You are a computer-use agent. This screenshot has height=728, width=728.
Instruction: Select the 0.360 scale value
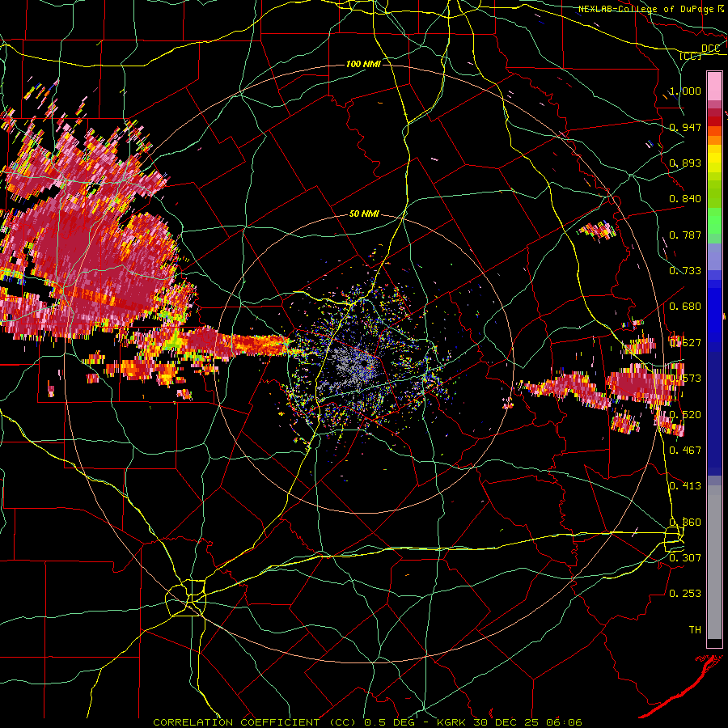pyautogui.click(x=685, y=522)
